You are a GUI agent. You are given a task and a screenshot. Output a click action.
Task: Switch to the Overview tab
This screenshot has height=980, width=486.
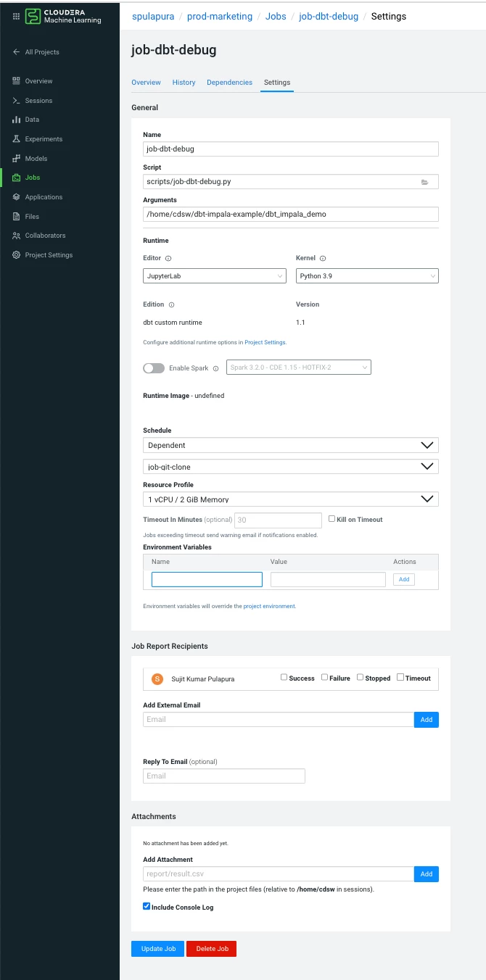[146, 83]
